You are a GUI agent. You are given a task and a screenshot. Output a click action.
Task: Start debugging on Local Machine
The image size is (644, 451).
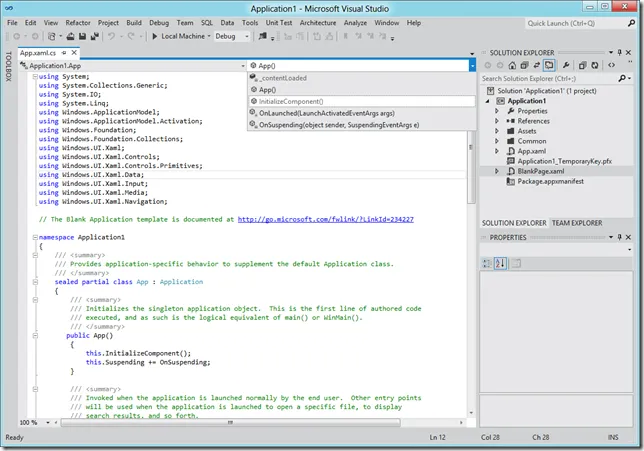pyautogui.click(x=180, y=36)
